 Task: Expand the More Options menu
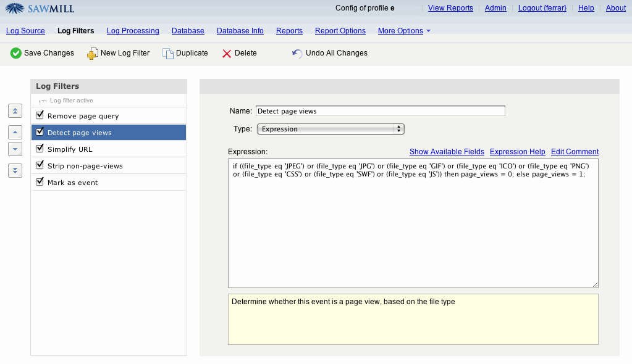(x=404, y=31)
